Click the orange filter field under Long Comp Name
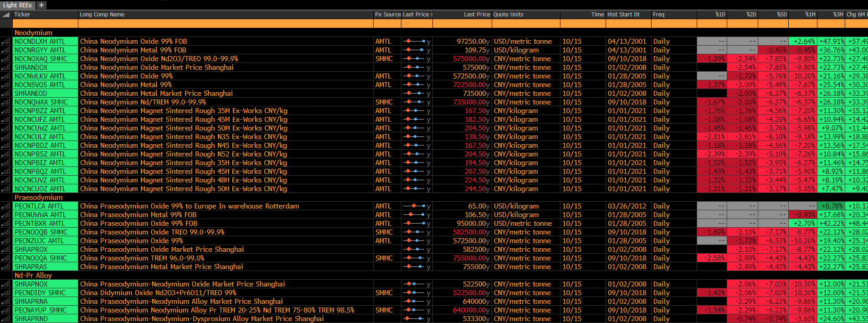Viewport: 868px width, 323px height. point(226,24)
